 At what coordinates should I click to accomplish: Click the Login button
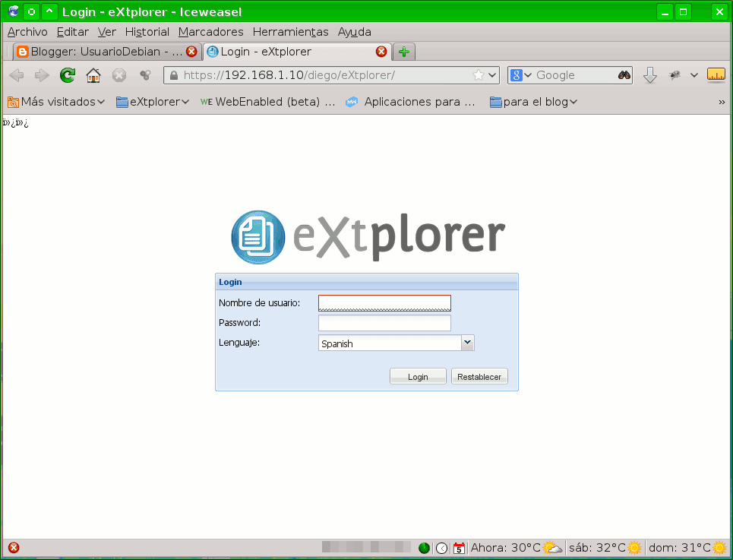point(418,375)
